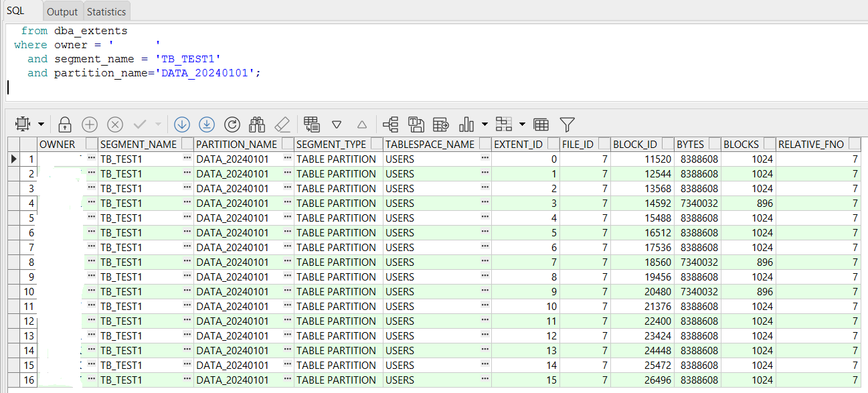
Task: Open ellipsis editor for SEGMENT_NAME in row 1
Action: point(187,159)
